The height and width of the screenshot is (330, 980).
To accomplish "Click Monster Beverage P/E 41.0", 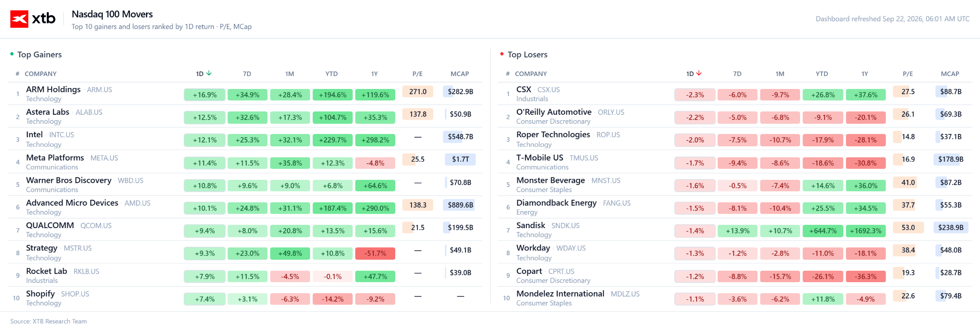I will (x=908, y=182).
